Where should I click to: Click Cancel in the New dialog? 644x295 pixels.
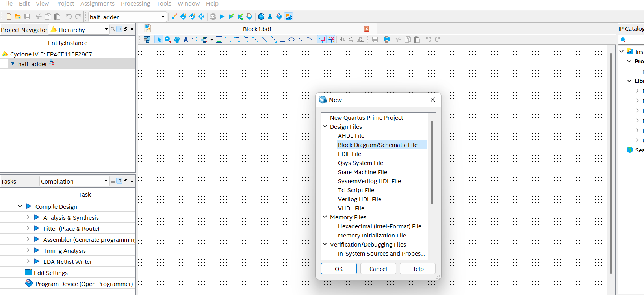tap(378, 269)
